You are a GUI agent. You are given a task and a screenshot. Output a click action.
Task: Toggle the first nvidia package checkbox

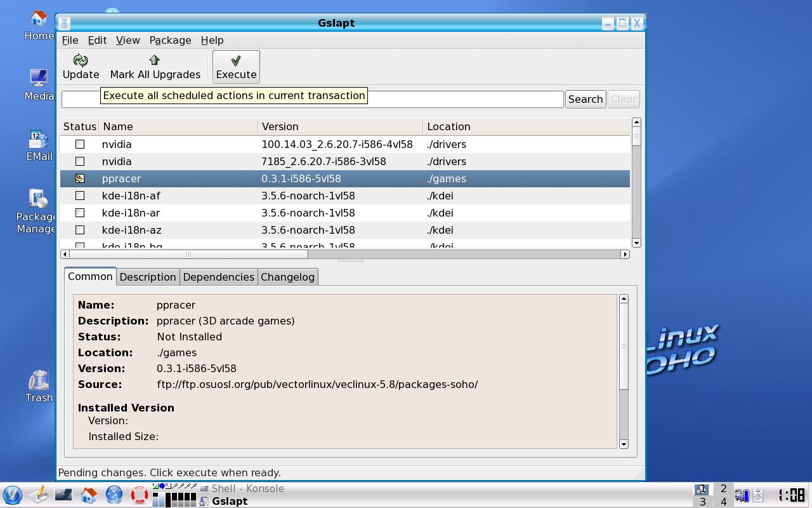[x=80, y=144]
